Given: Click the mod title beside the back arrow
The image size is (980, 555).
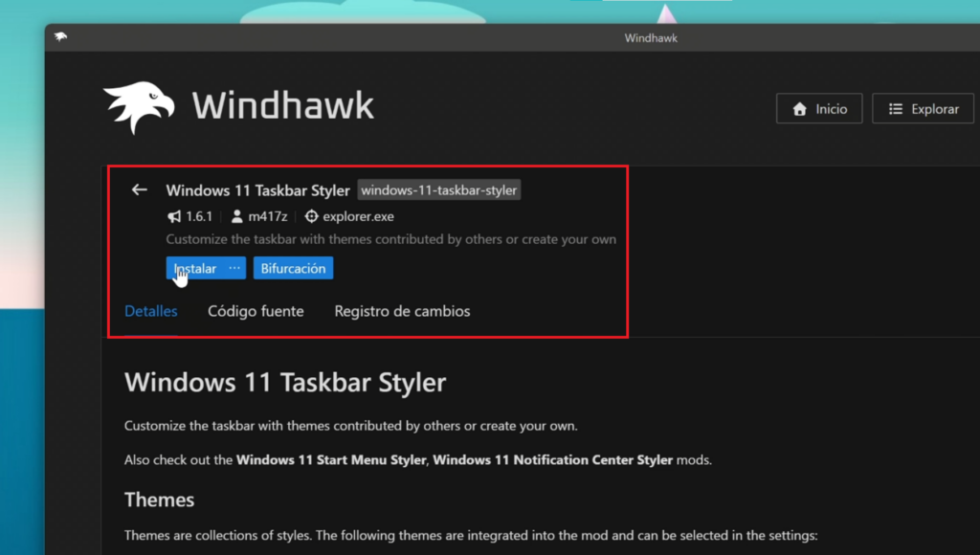Looking at the screenshot, I should (257, 190).
